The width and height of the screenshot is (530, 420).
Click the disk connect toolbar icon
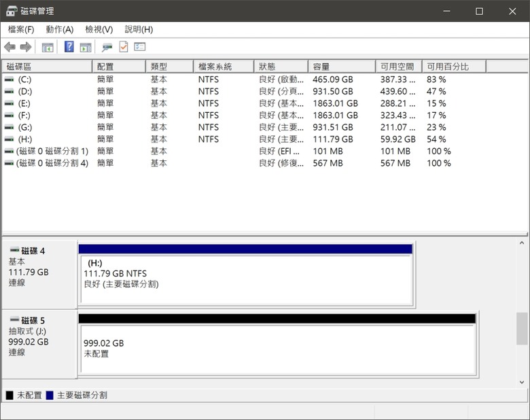107,47
